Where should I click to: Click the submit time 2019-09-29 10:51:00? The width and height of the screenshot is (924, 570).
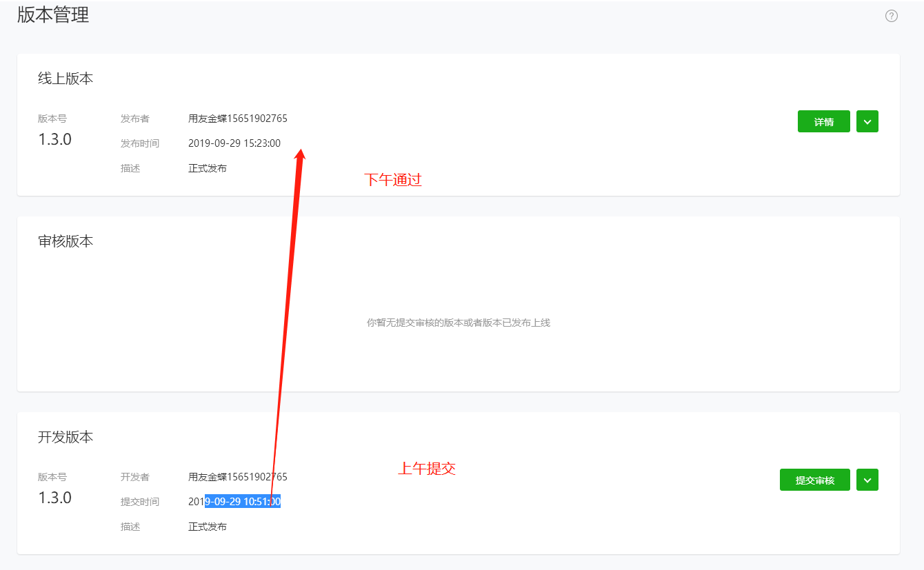[234, 502]
